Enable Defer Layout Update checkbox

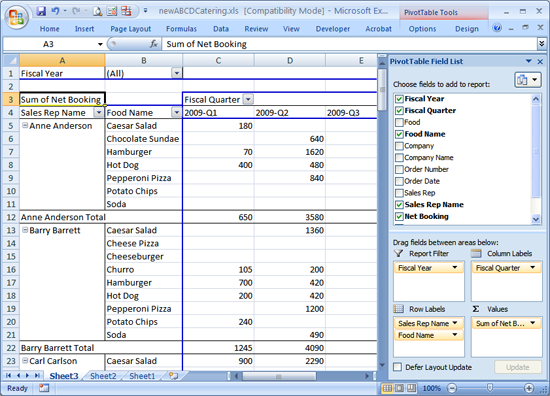[397, 367]
